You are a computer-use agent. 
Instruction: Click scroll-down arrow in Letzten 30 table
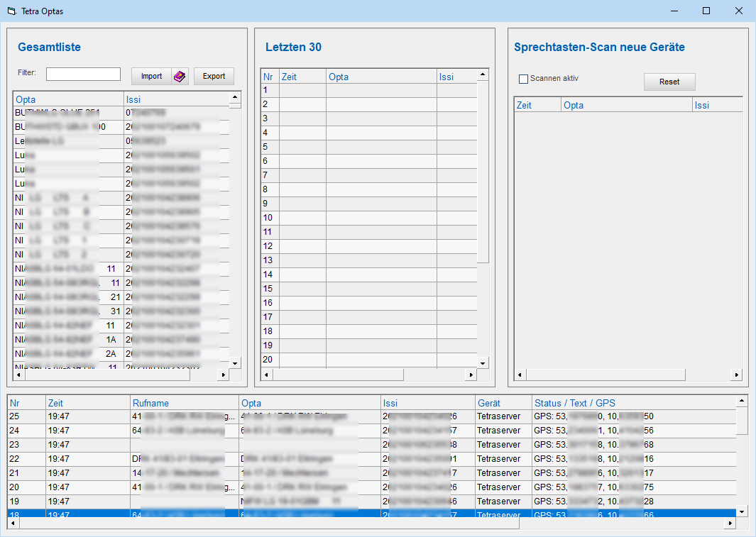click(x=483, y=362)
